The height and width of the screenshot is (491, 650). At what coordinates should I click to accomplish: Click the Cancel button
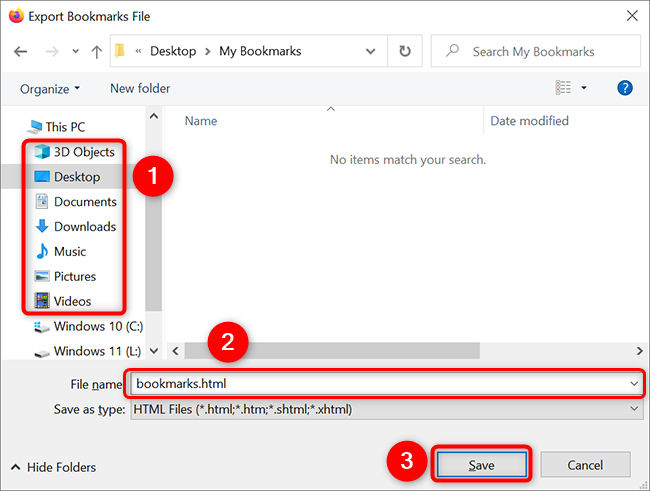585,464
